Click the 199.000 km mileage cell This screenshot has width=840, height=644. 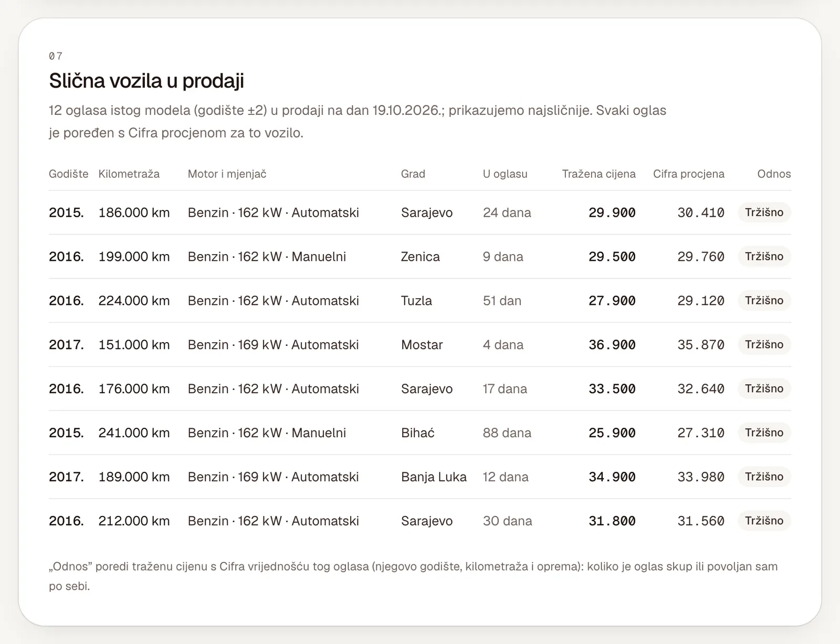pos(134,257)
